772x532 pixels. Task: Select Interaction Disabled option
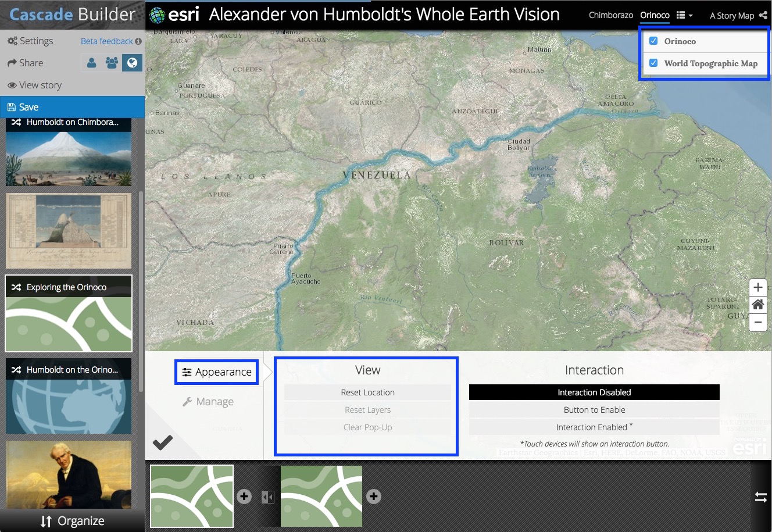594,392
